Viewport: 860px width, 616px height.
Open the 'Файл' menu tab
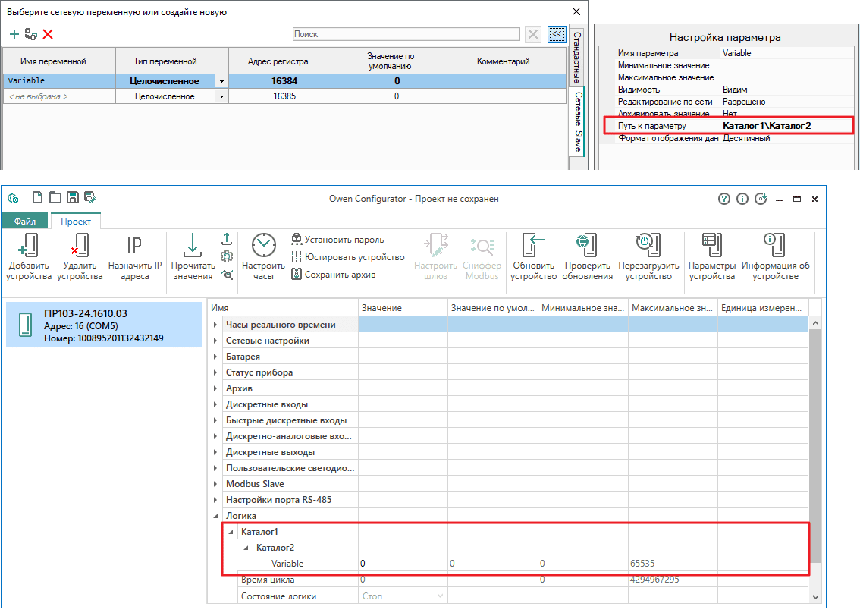25,221
